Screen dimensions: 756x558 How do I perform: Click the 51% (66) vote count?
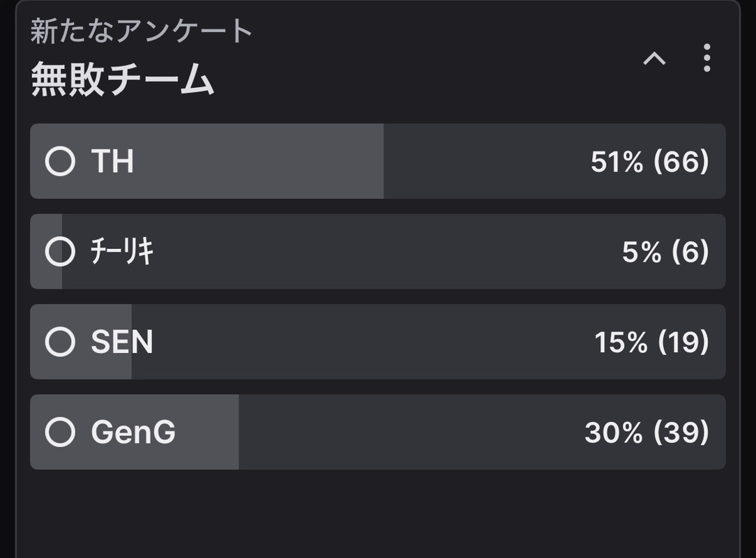[x=649, y=161]
